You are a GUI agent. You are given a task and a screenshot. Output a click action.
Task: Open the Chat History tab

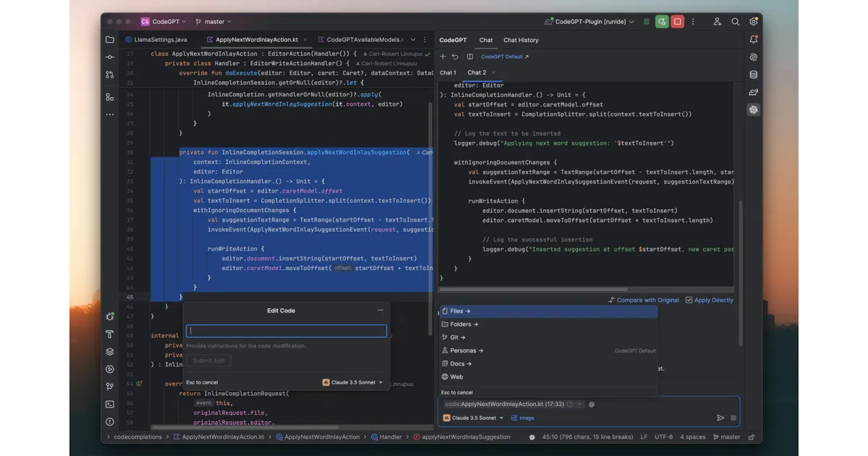click(x=521, y=40)
